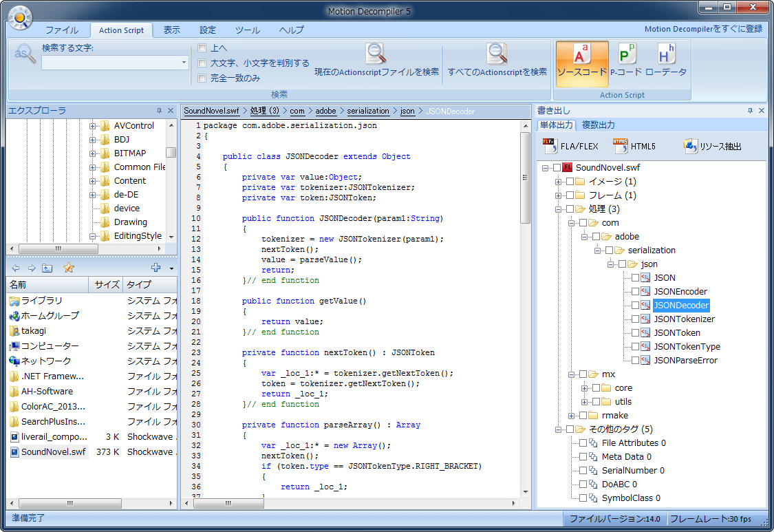The height and width of the screenshot is (532, 774).
Task: Switch to P-code view (P-コード)
Action: tap(626, 61)
